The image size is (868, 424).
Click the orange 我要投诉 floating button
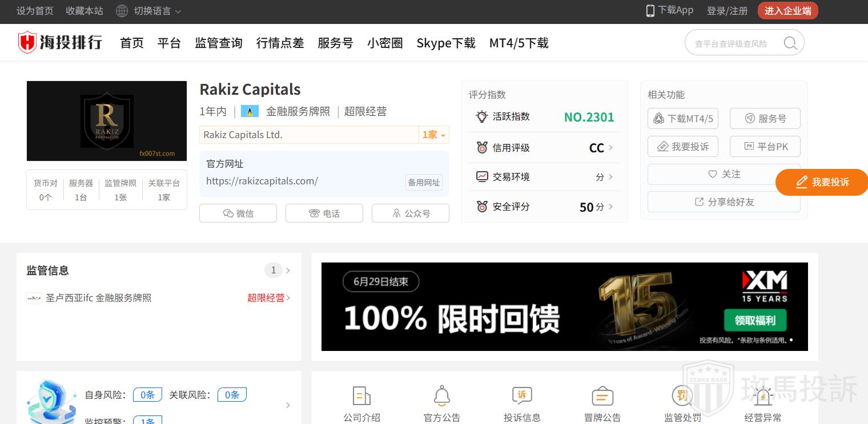822,182
